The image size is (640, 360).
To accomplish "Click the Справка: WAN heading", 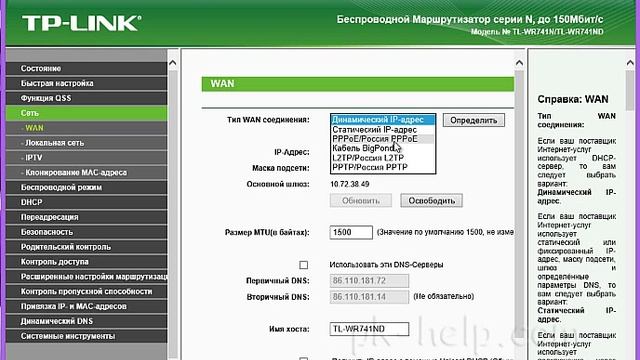I will (573, 99).
